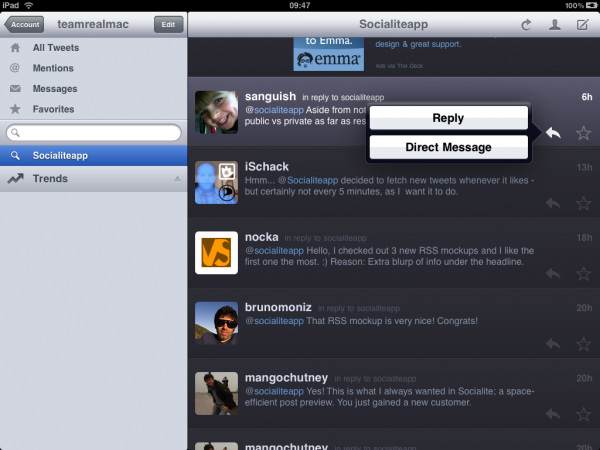Tap reply arrow on sanguish tweet
The width and height of the screenshot is (600, 450).
point(553,133)
